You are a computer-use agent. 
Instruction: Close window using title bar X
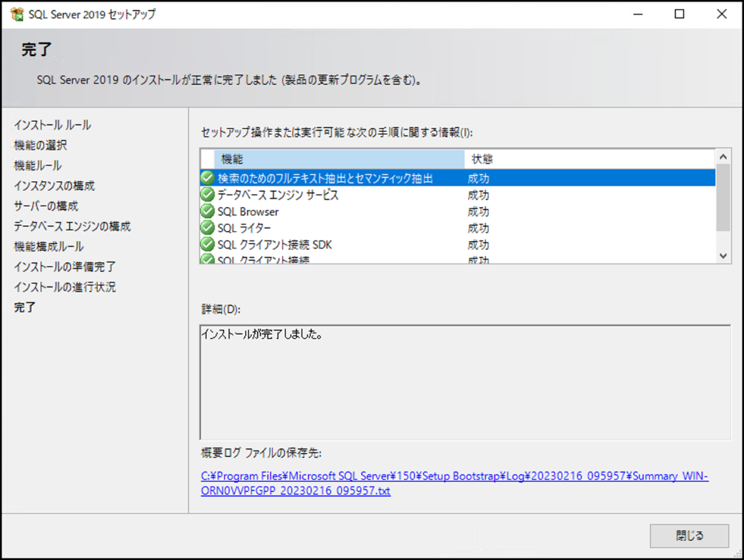coord(721,15)
